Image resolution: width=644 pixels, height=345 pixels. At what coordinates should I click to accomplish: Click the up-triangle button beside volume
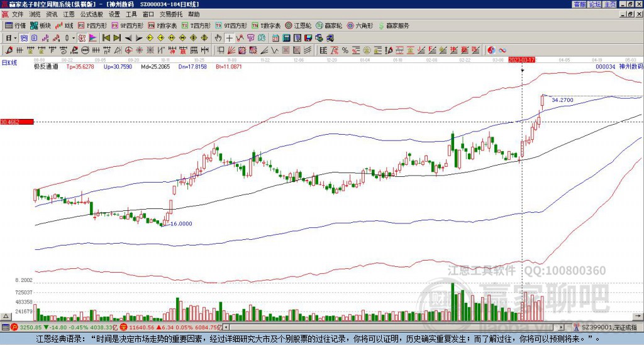coord(6,316)
